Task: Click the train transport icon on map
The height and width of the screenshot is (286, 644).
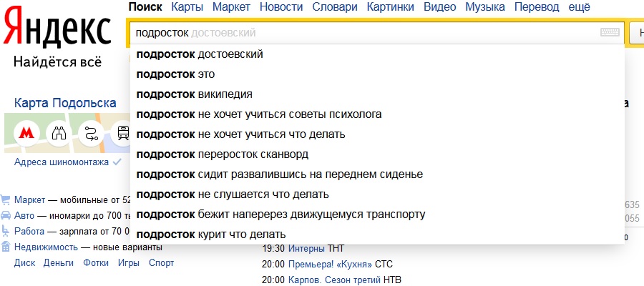Action: tap(123, 133)
